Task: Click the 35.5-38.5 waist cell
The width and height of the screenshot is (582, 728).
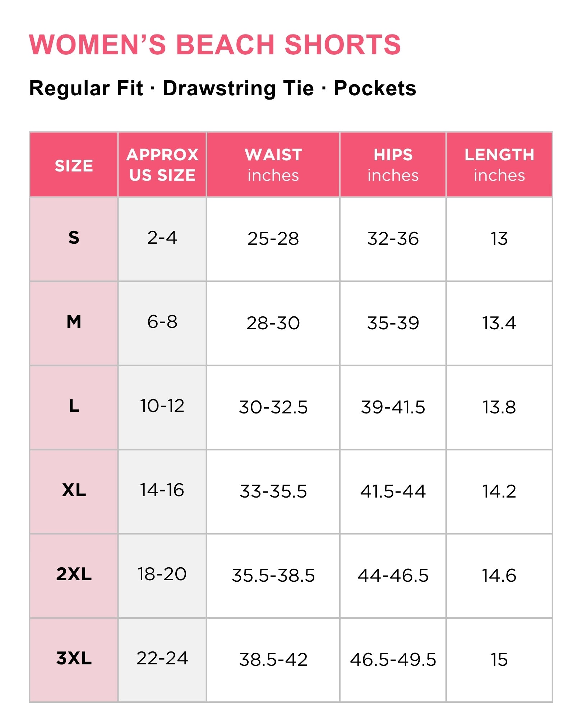Action: coord(273,576)
